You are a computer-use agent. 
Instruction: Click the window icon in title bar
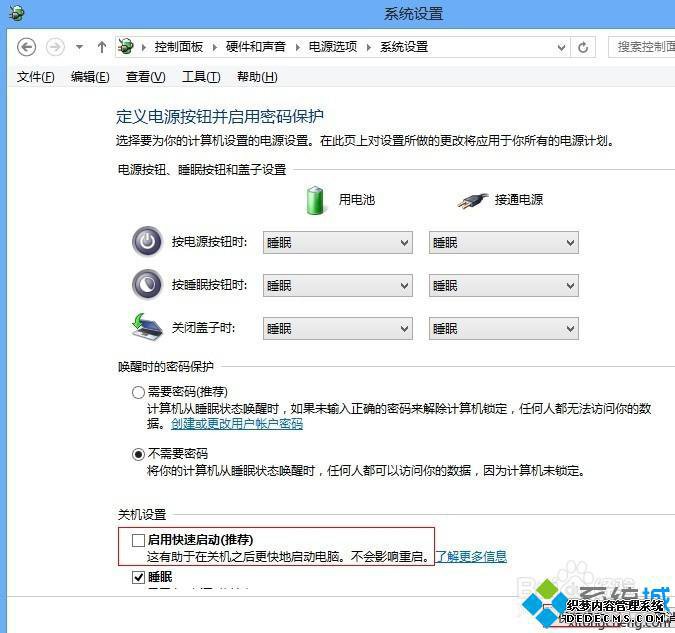pyautogui.click(x=17, y=13)
